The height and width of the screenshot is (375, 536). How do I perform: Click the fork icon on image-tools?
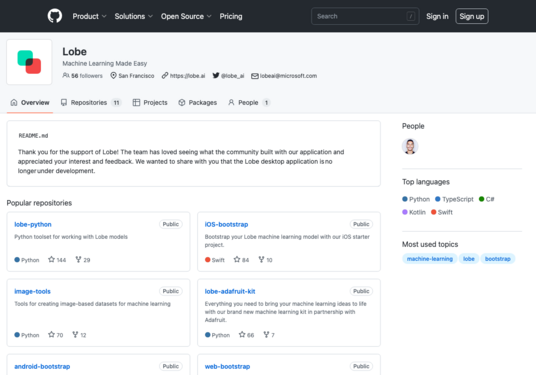click(75, 335)
